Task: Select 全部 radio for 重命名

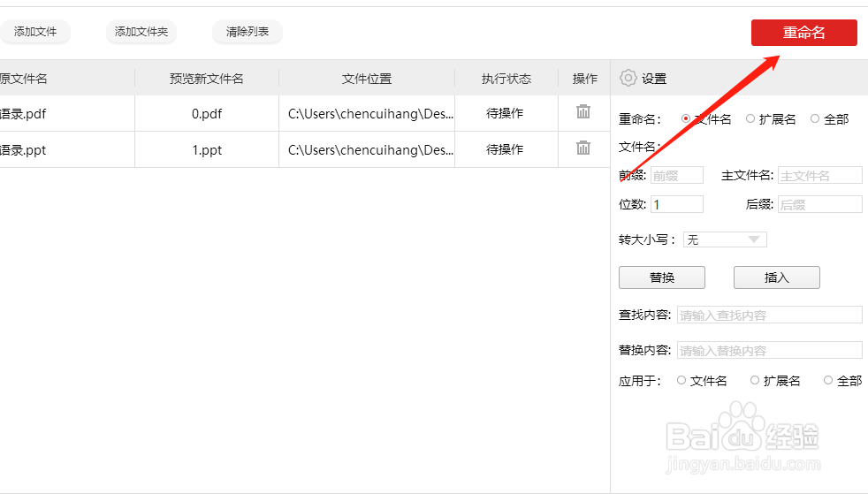Action: [814, 118]
